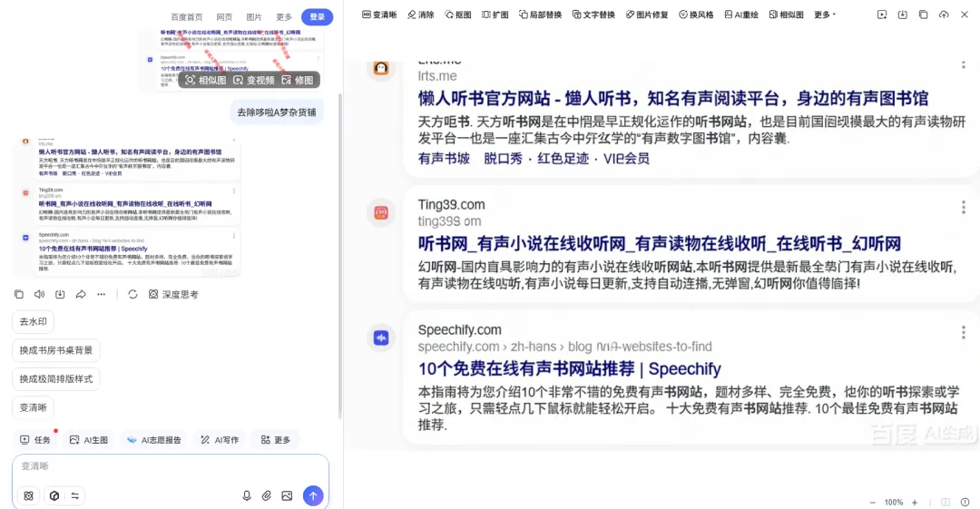
Task: Expand the toolbar 更多 dropdown
Action: [825, 15]
